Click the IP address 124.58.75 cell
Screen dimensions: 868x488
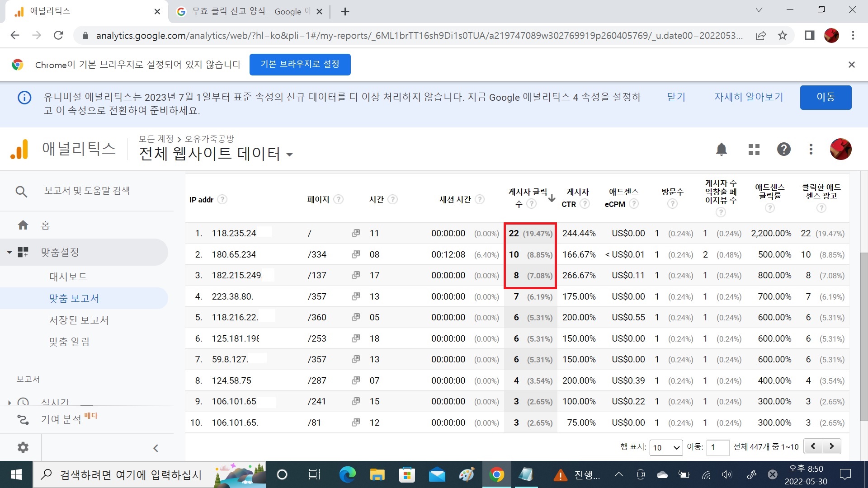[231, 380]
